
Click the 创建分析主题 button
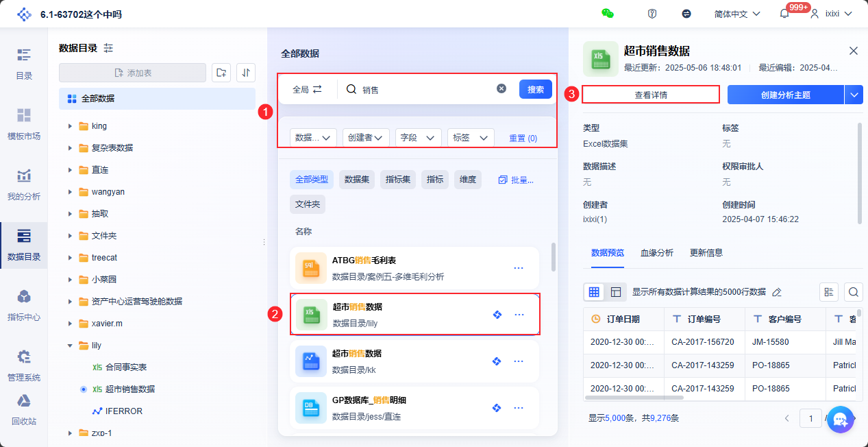coord(786,95)
